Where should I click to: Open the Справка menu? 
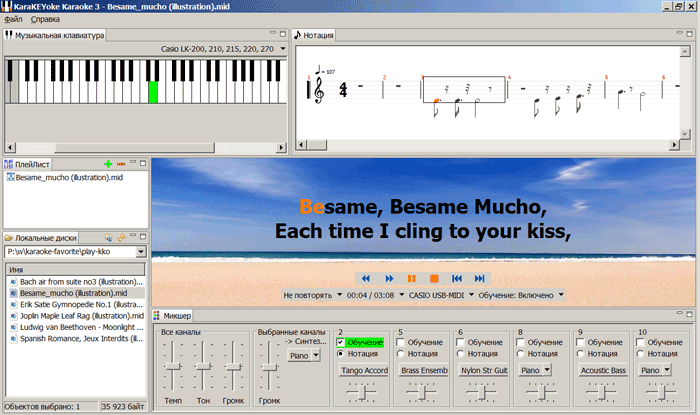[45, 19]
